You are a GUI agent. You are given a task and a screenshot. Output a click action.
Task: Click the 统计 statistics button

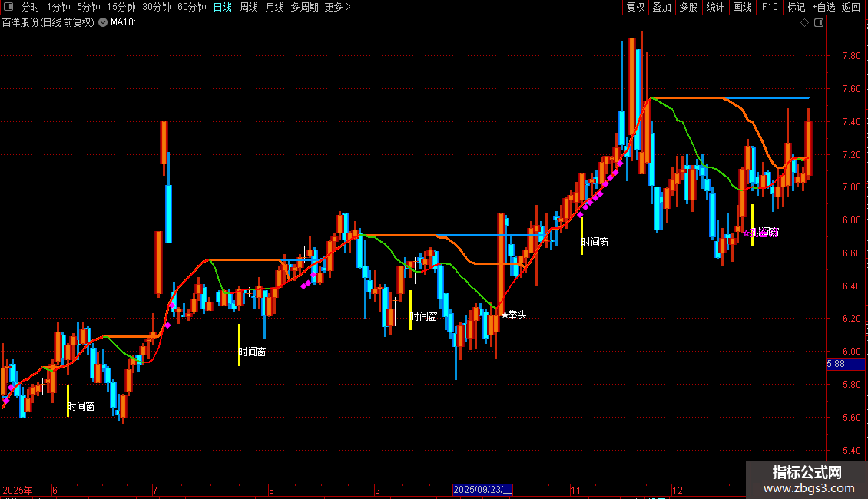[x=715, y=7]
